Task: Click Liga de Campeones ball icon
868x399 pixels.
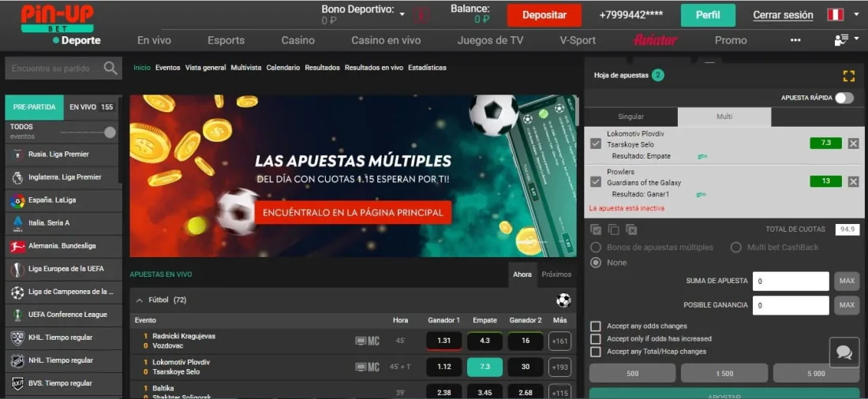Action: pos(17,292)
